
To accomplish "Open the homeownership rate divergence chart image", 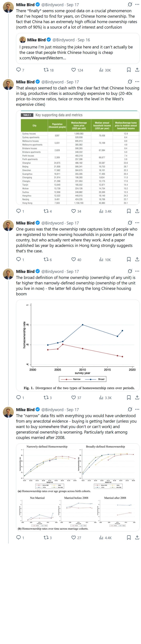I will click(x=78, y=345).
